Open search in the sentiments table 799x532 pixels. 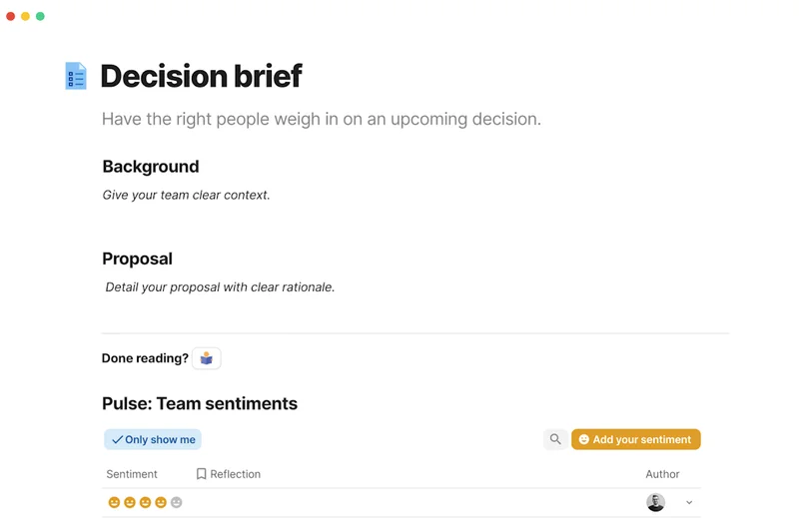[555, 439]
